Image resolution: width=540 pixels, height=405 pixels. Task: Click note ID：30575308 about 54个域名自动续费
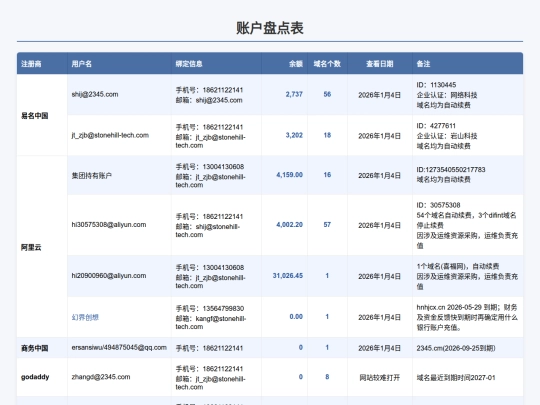467,225
